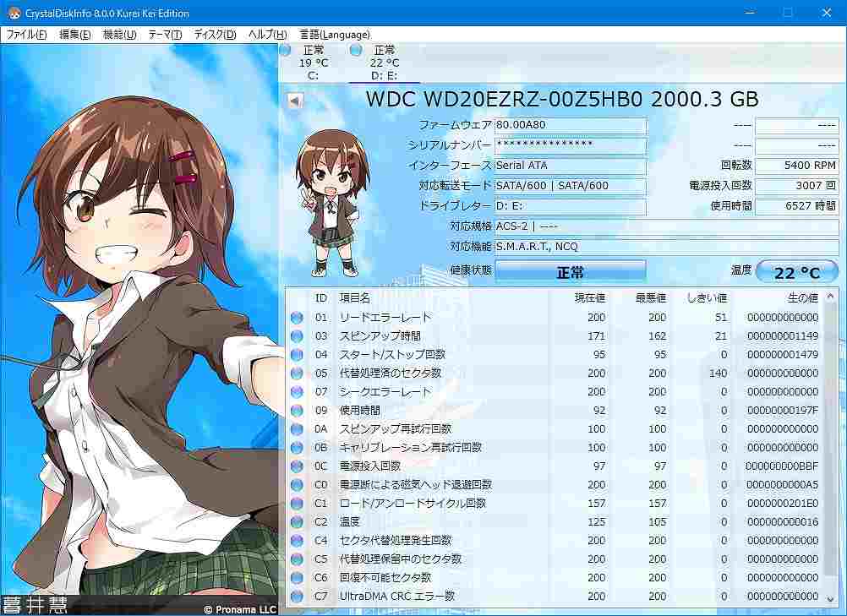Click the 対応規格 field ACS-2
This screenshot has width=847, height=616.
point(667,226)
